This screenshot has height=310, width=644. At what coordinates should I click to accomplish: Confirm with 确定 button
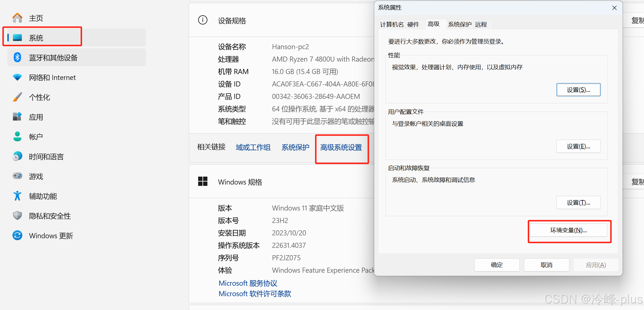(497, 265)
